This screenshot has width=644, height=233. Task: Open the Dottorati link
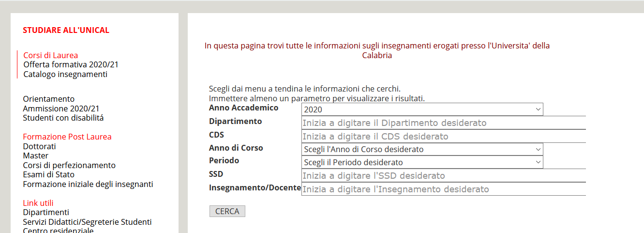coord(40,146)
